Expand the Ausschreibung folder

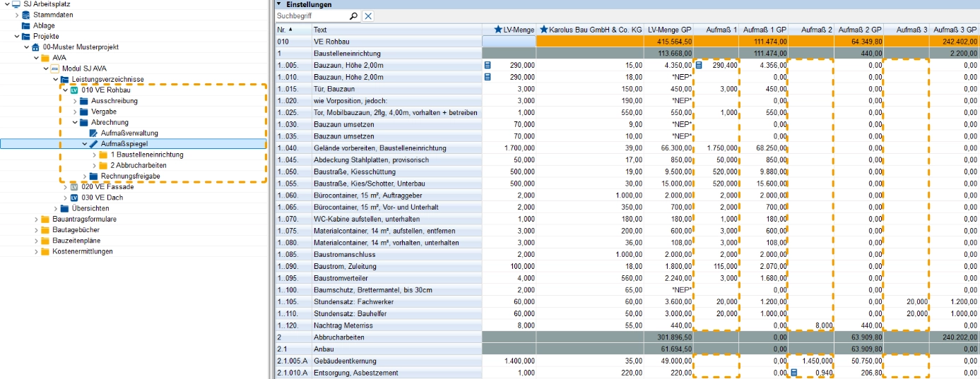76,101
